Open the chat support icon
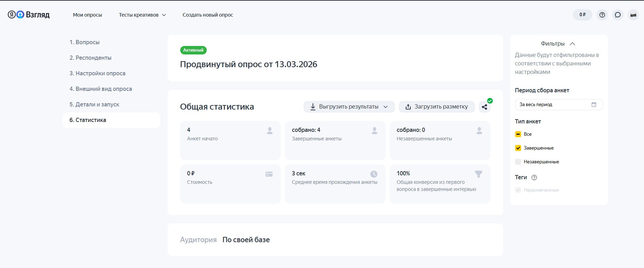Viewport: 644px width, 268px height. coord(617,15)
